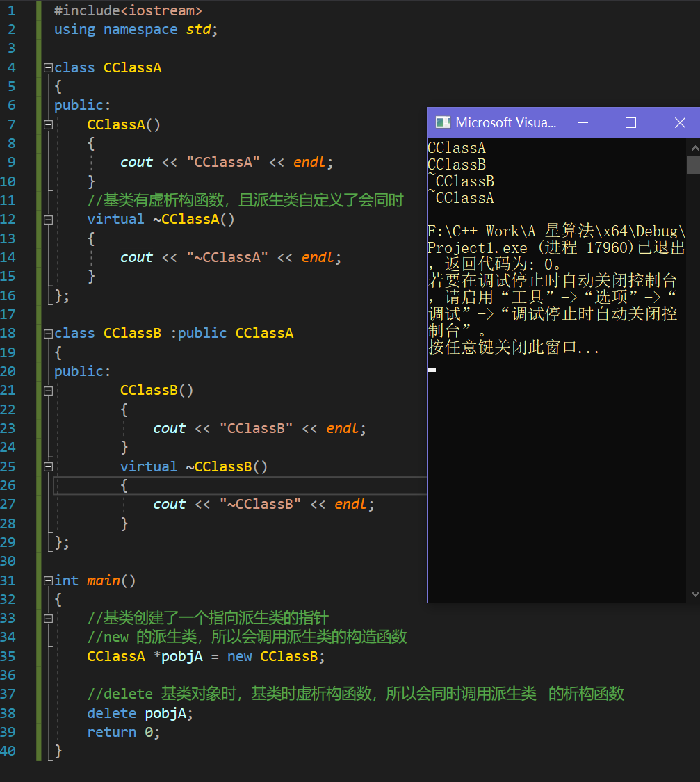
Task: Minimize the Microsoft Visual console window
Action: [x=583, y=122]
